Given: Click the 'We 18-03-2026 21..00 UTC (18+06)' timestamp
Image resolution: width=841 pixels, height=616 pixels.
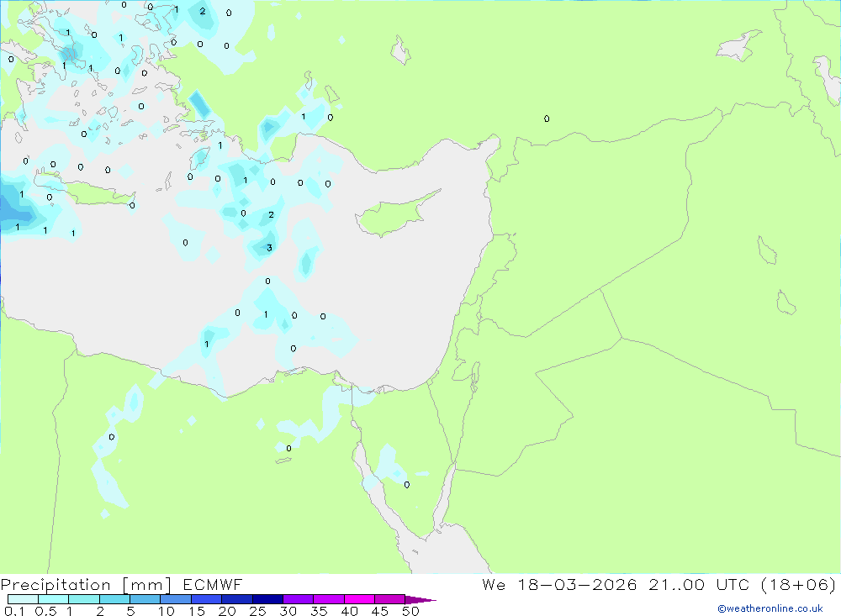Looking at the screenshot, I should click(659, 585).
